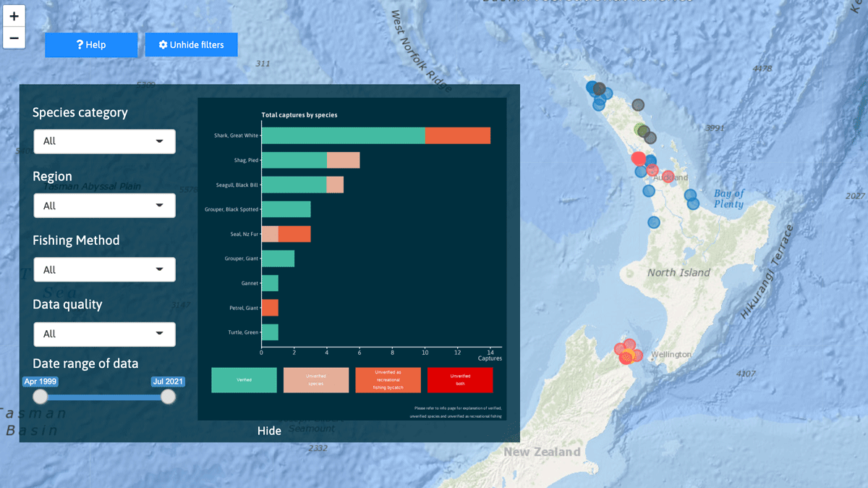Expand the Region dropdown
This screenshot has height=488, width=868.
(x=104, y=206)
